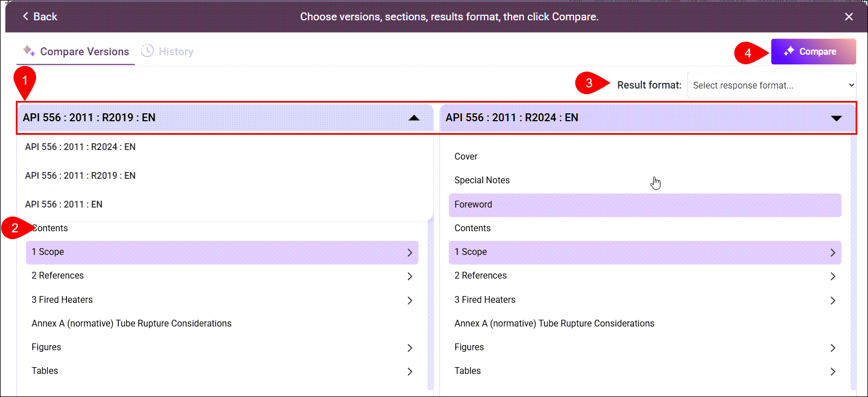Expand 1 Scope chevron in left panel
This screenshot has height=397, width=868.
point(410,253)
